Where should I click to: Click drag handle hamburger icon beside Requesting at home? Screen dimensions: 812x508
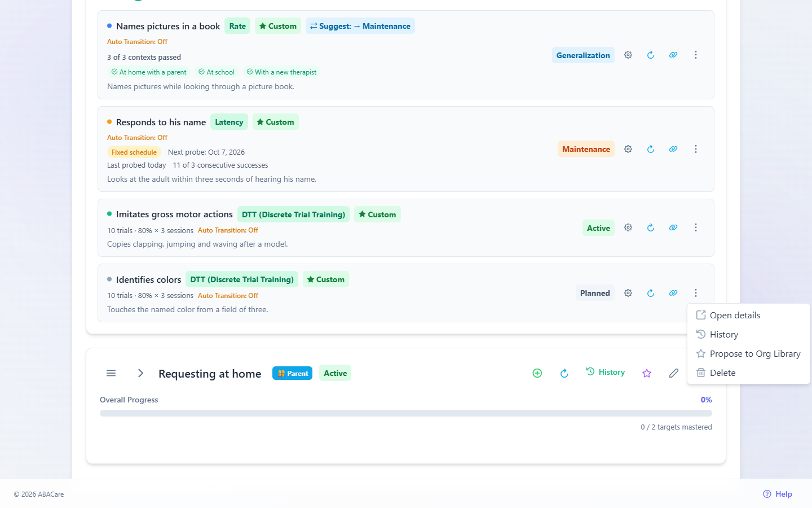click(111, 373)
